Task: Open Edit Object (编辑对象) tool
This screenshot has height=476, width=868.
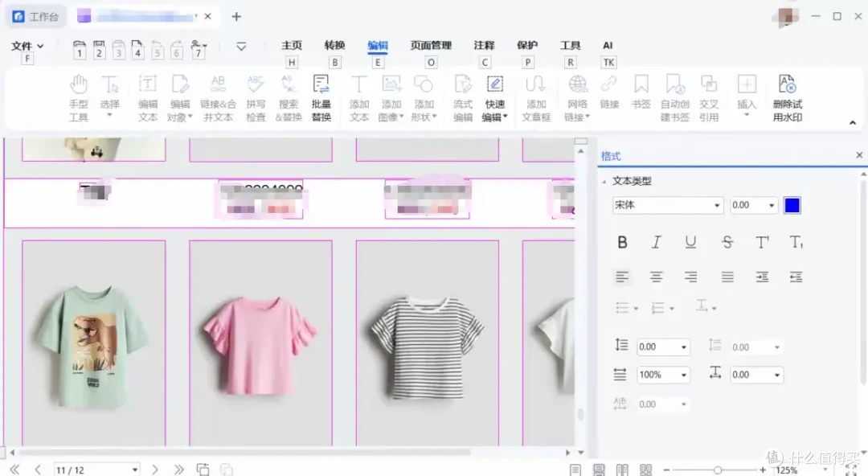Action: 179,98
